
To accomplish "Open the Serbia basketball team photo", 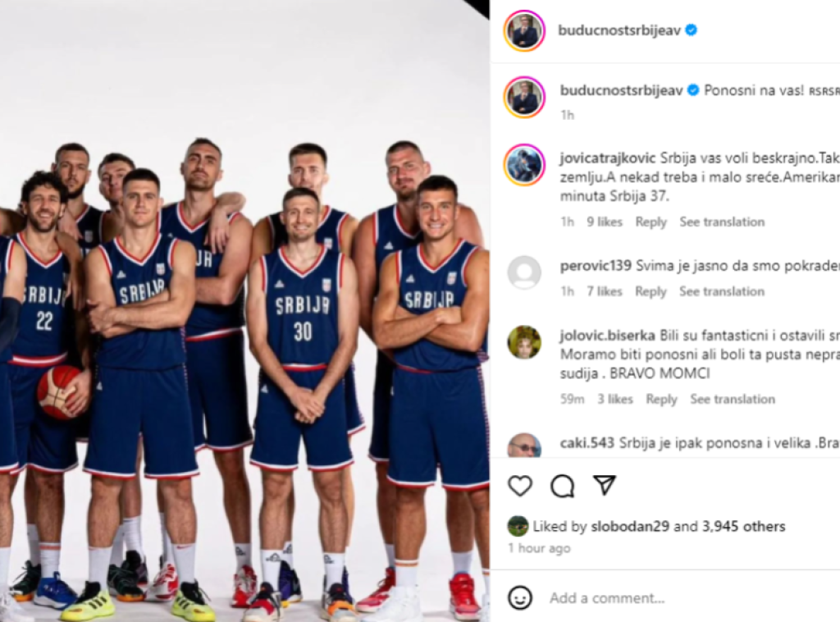I will [244, 311].
